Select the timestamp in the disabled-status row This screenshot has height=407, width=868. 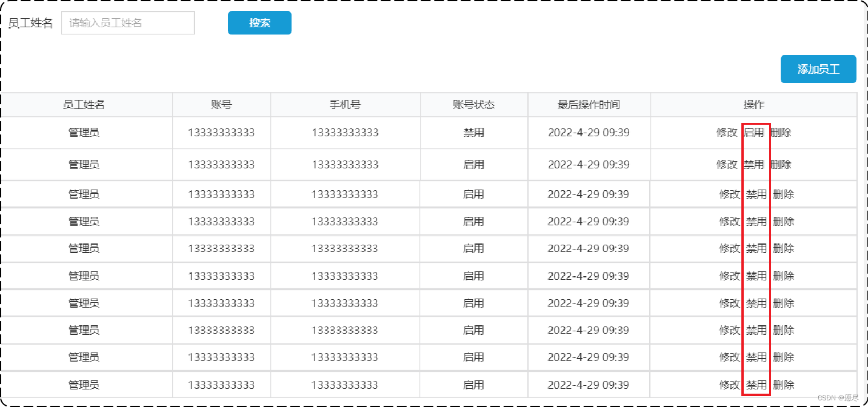(589, 132)
